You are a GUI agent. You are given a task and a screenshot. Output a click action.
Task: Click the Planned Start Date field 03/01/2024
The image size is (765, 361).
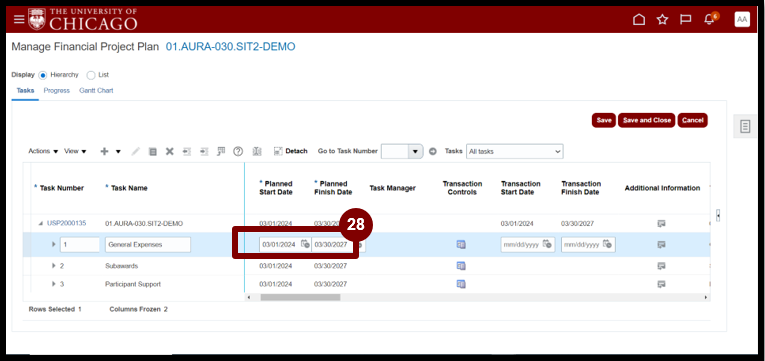click(285, 244)
